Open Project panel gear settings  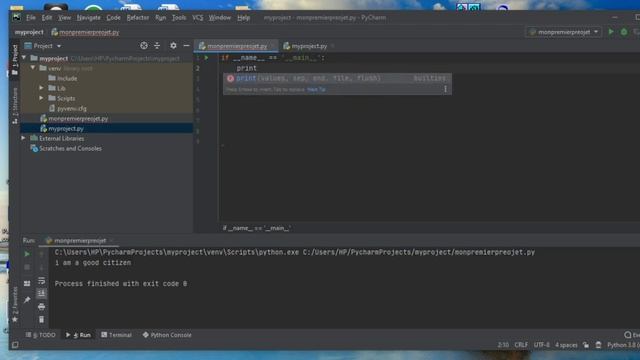coord(173,46)
